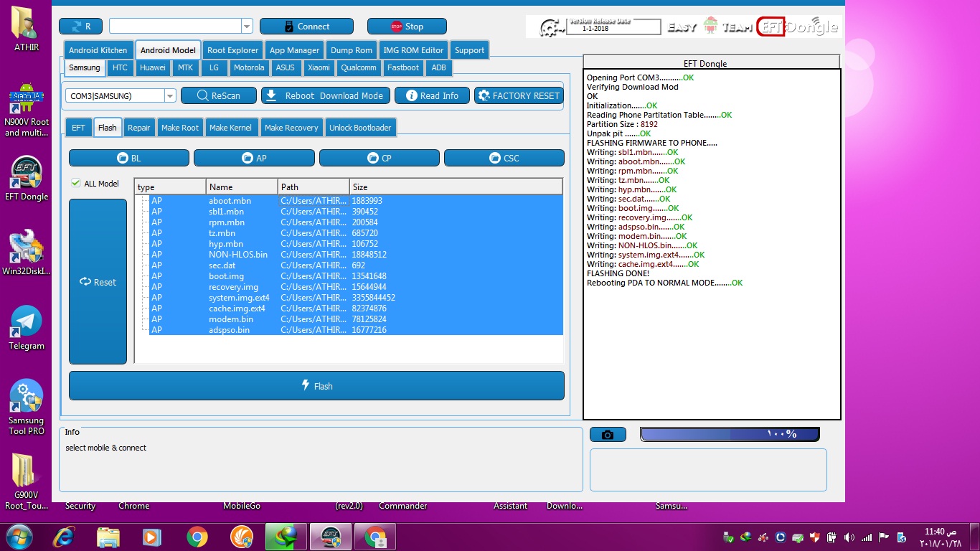
Task: Select the Dump Rom tab
Action: (x=352, y=50)
